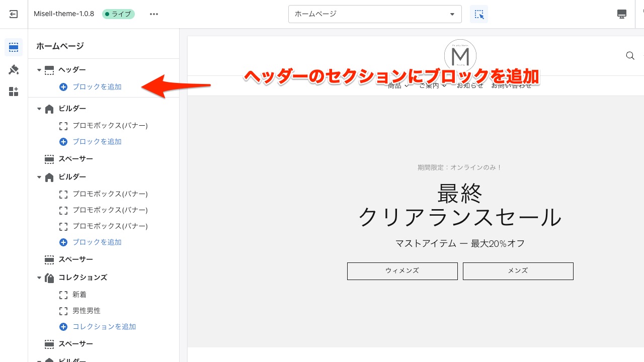Click text 期間限定：オンラインのみ！

tap(460, 167)
